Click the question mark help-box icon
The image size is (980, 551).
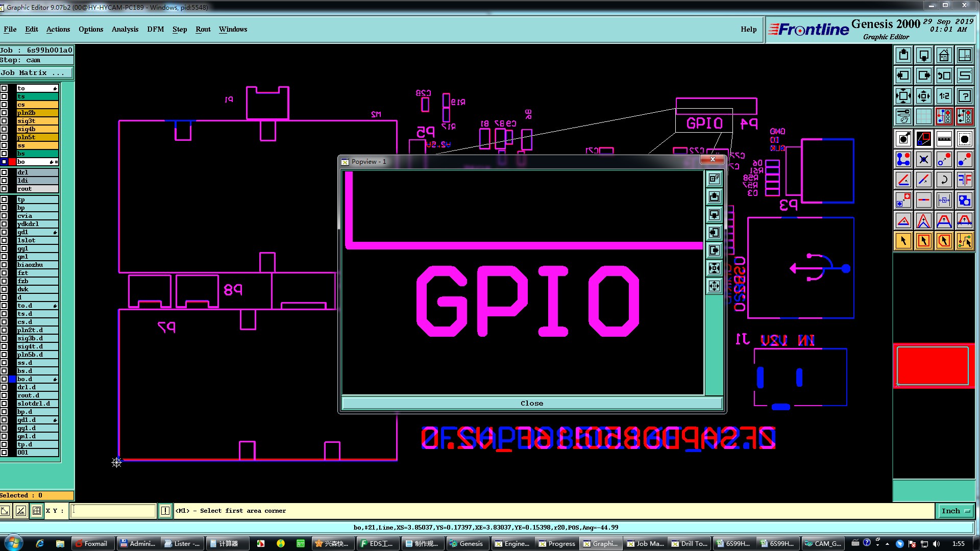(964, 96)
